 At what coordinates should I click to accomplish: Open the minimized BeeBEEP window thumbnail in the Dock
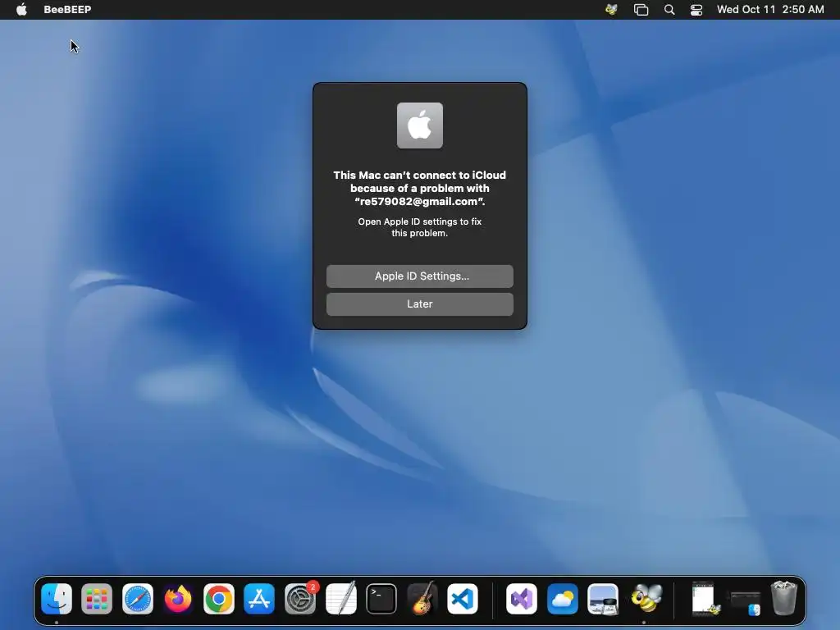pyautogui.click(x=705, y=598)
